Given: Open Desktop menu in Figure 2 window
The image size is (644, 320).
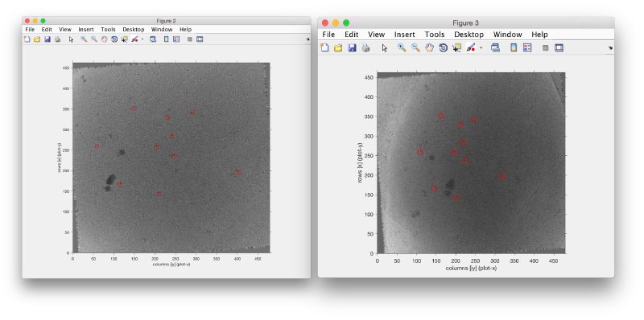Looking at the screenshot, I should coord(134,30).
